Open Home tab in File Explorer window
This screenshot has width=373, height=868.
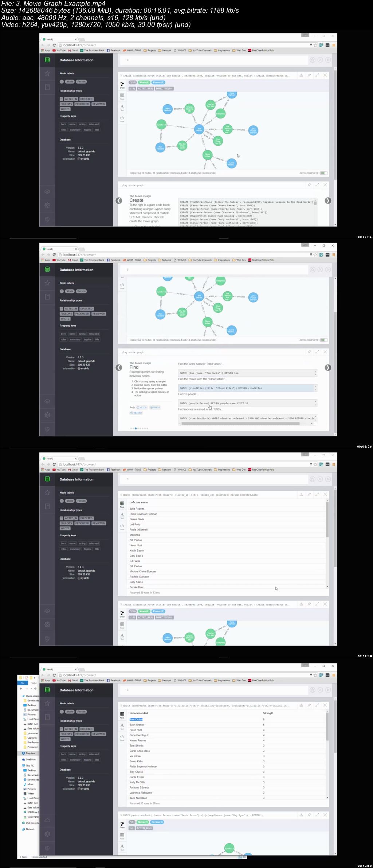34,683
